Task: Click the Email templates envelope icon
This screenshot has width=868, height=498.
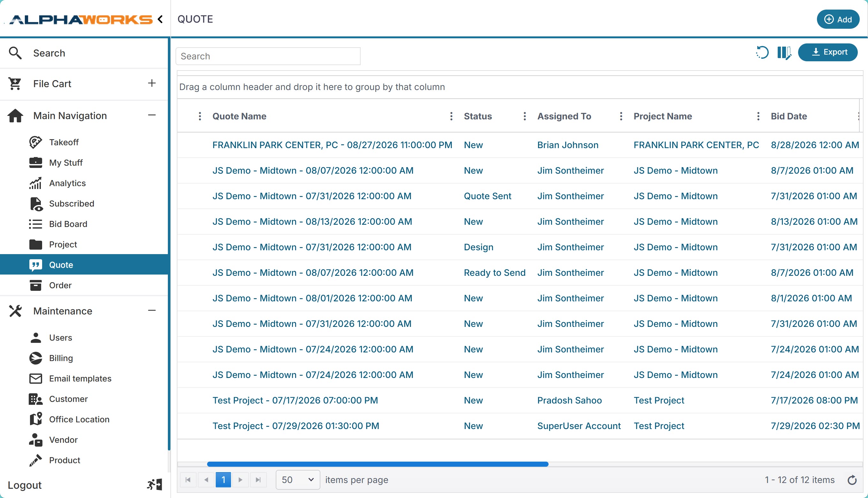Action: pos(35,379)
